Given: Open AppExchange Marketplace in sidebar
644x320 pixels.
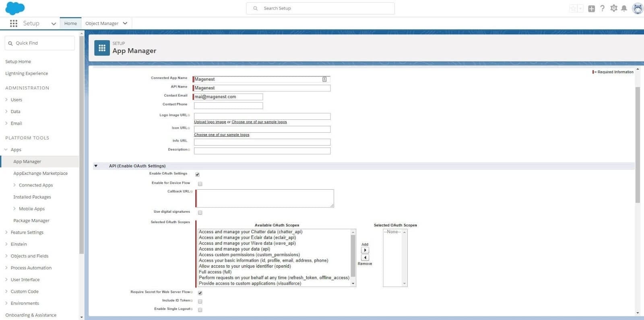Looking at the screenshot, I should (41, 173).
